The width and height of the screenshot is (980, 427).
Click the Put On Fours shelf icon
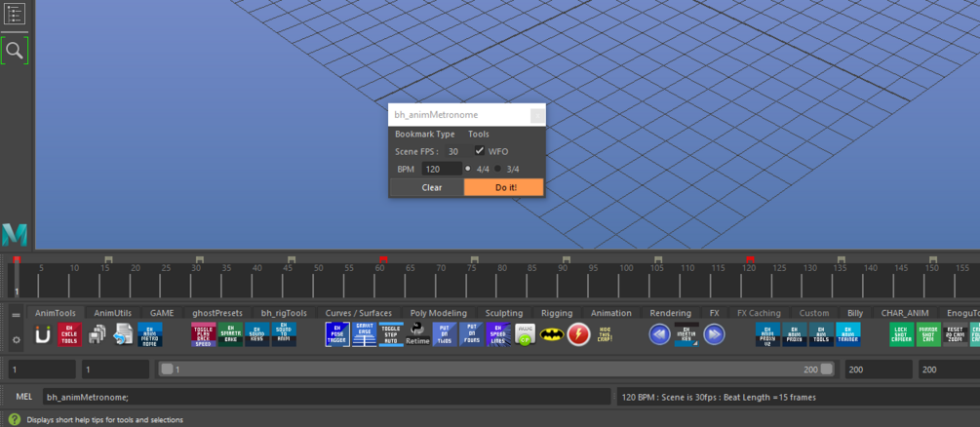point(471,334)
